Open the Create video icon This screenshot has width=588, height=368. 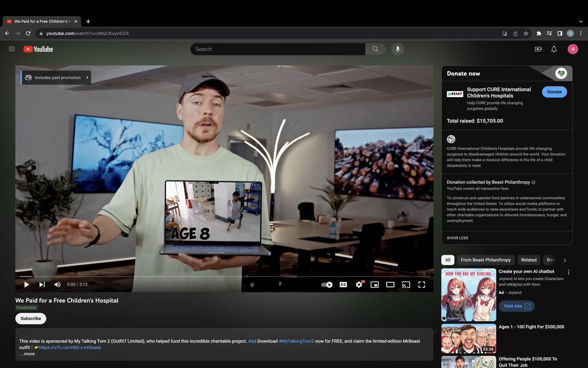coord(538,49)
